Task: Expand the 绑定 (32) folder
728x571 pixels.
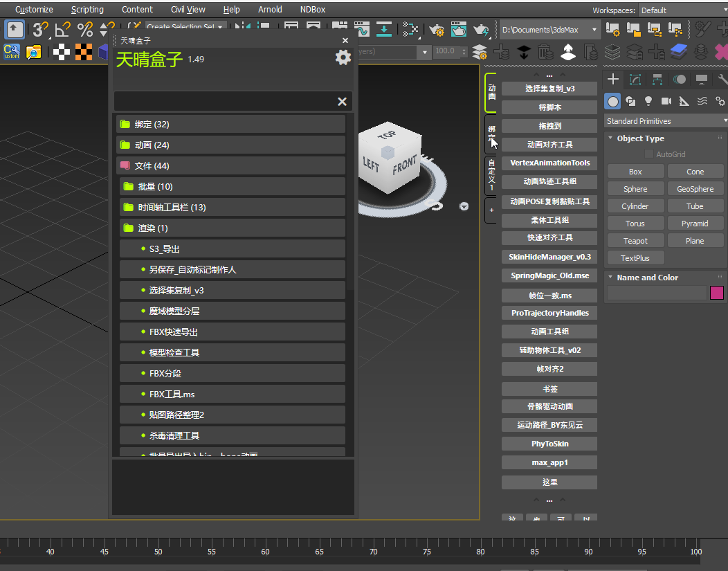Action: (x=230, y=125)
